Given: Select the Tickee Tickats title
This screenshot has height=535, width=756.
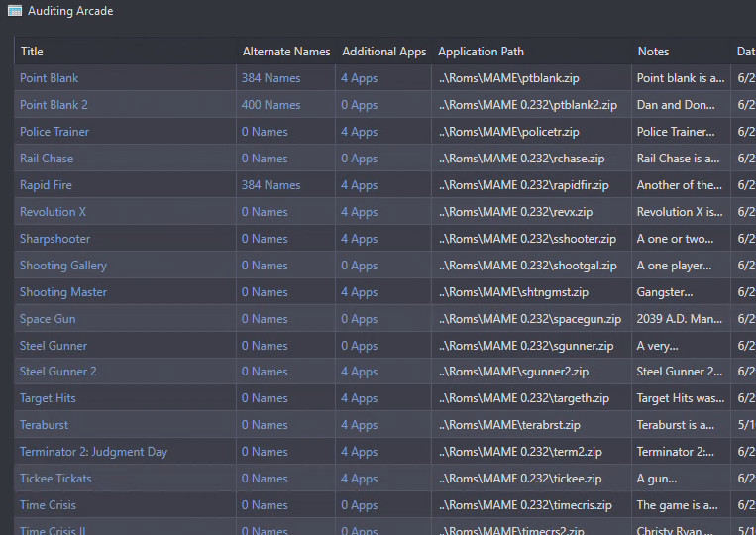Looking at the screenshot, I should coord(55,479).
